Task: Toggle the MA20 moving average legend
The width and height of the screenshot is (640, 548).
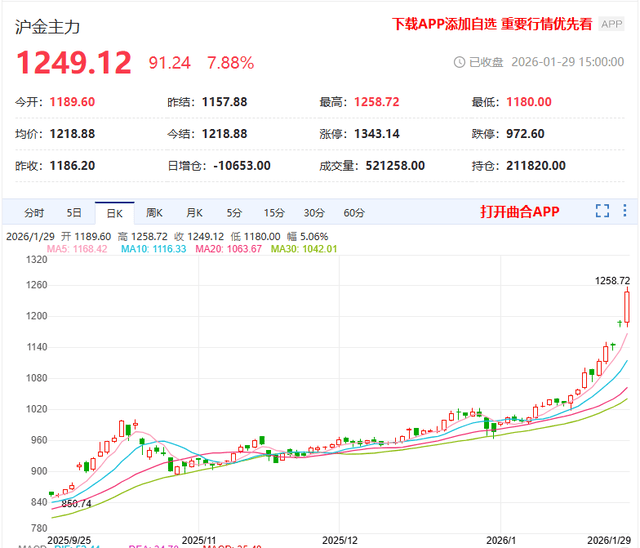Action: pos(230,249)
